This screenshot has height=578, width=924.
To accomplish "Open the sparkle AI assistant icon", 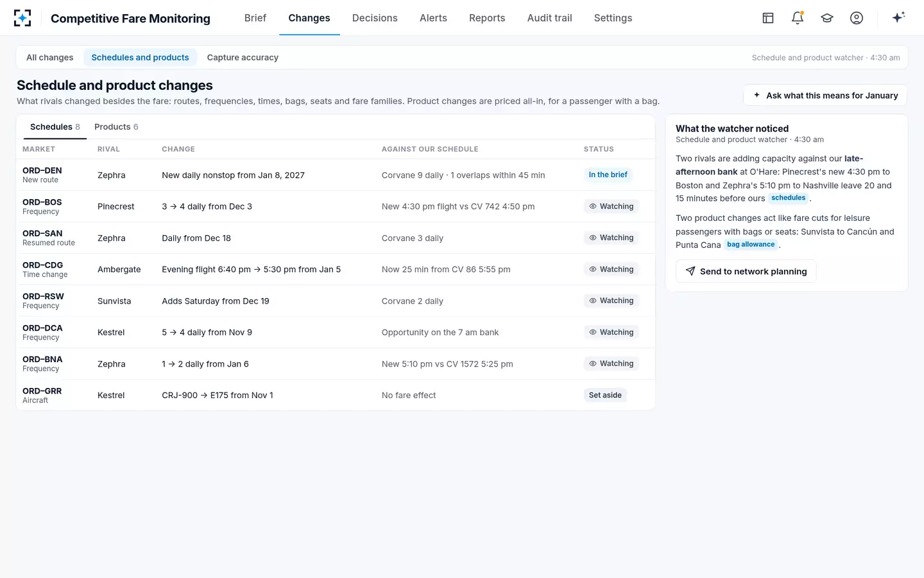I will pos(898,17).
